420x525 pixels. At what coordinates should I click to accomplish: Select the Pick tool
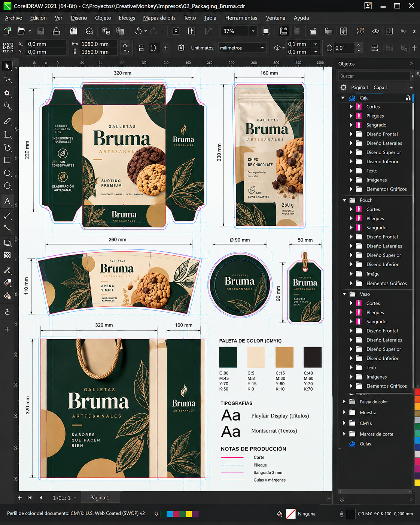pyautogui.click(x=7, y=66)
